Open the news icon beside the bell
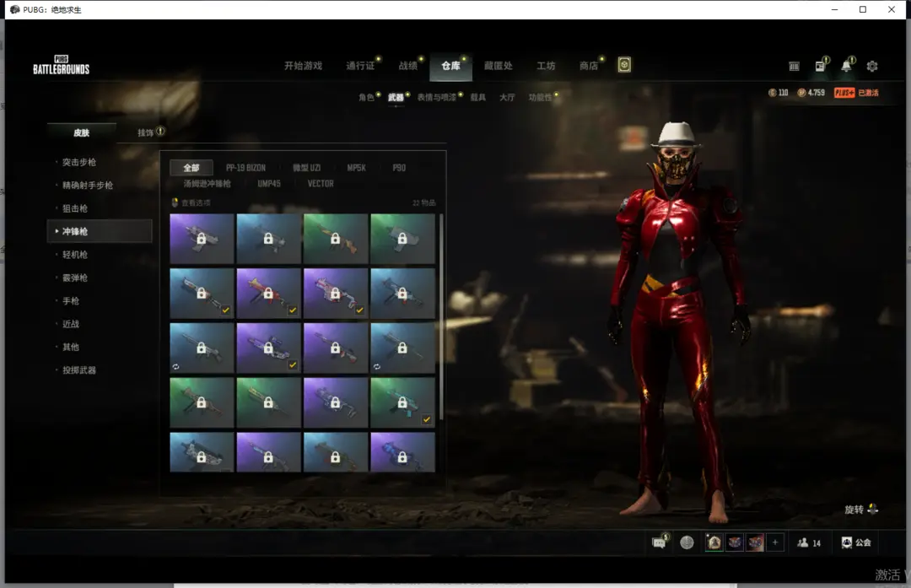The width and height of the screenshot is (911, 588). [x=820, y=66]
